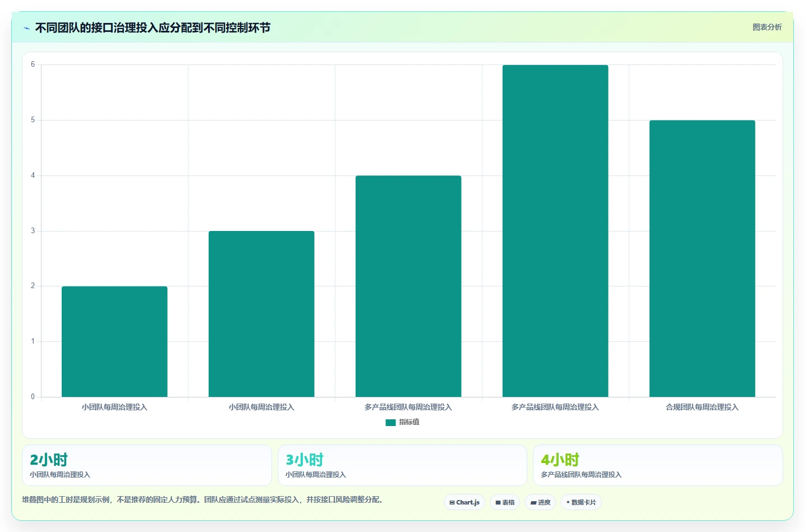The width and height of the screenshot is (805, 532).
Task: Click the tallest bar reaching value 6
Action: pos(555,231)
